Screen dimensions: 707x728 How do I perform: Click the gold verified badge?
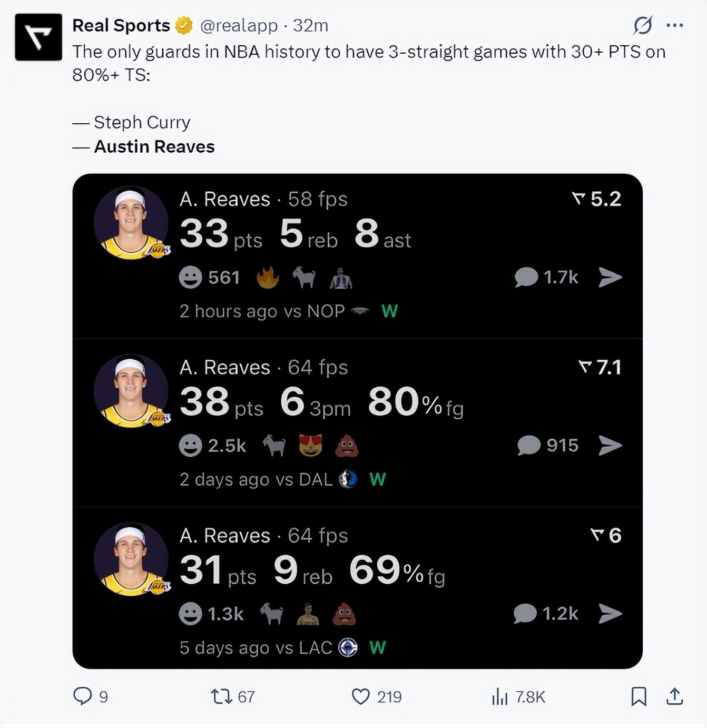(x=184, y=25)
